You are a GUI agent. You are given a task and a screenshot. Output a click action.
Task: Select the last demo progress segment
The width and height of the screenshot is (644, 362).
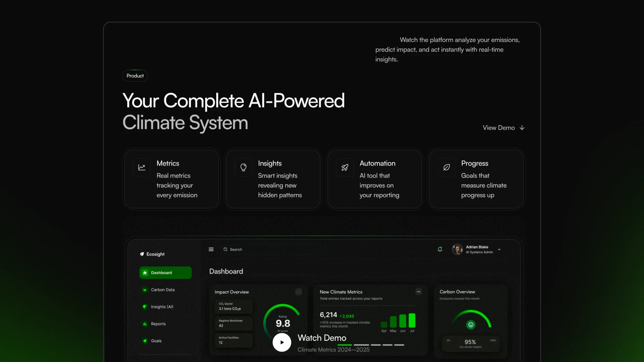click(399, 345)
